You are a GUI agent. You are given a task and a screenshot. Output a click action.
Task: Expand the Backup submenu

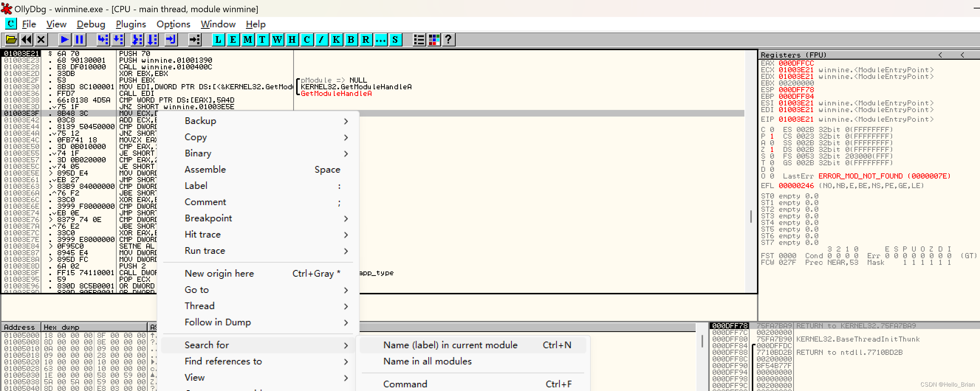(258, 121)
